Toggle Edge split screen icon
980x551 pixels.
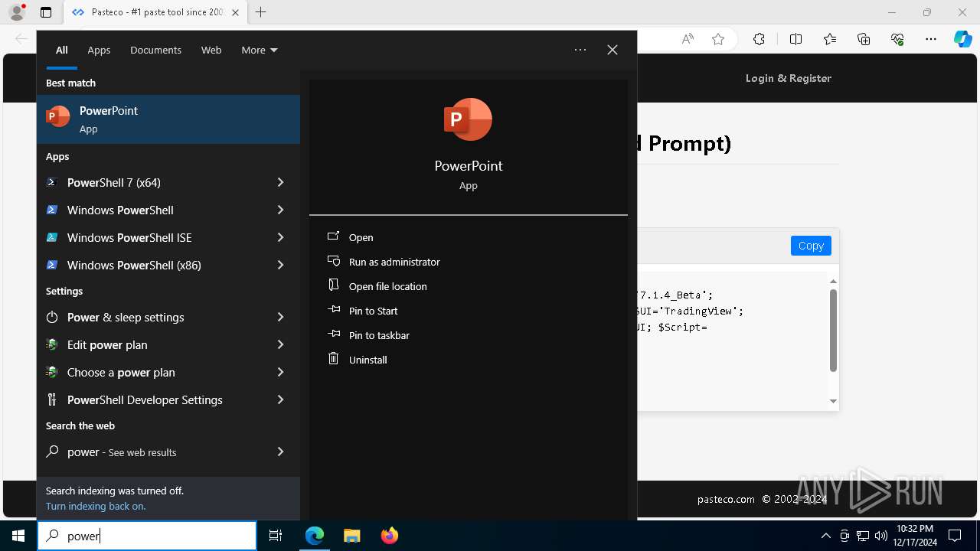pos(795,39)
